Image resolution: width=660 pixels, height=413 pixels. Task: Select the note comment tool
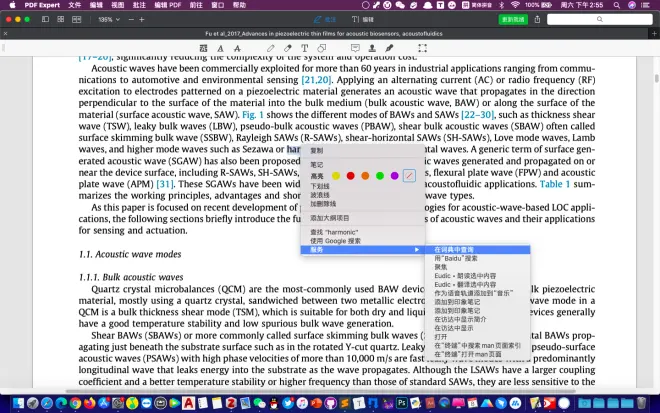355,48
